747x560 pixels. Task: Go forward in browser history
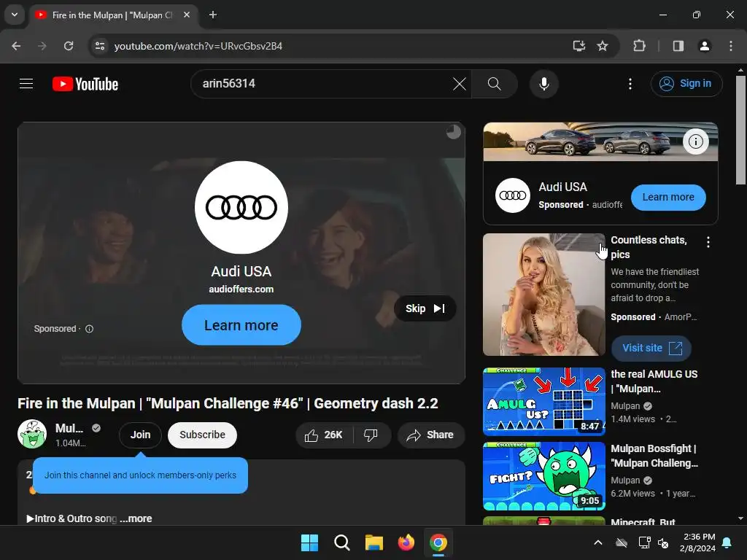tap(42, 46)
